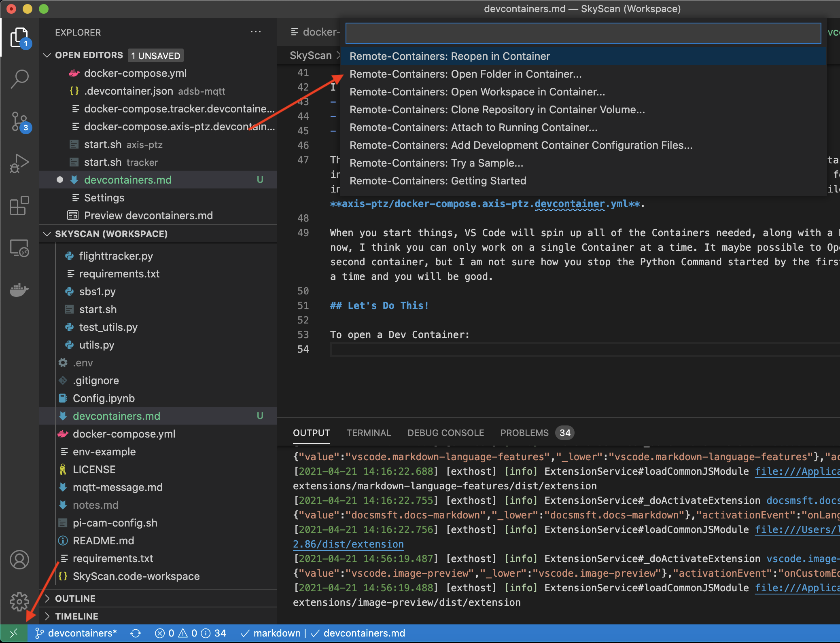Open the LICENSE file
The height and width of the screenshot is (643, 840).
coord(158,470)
